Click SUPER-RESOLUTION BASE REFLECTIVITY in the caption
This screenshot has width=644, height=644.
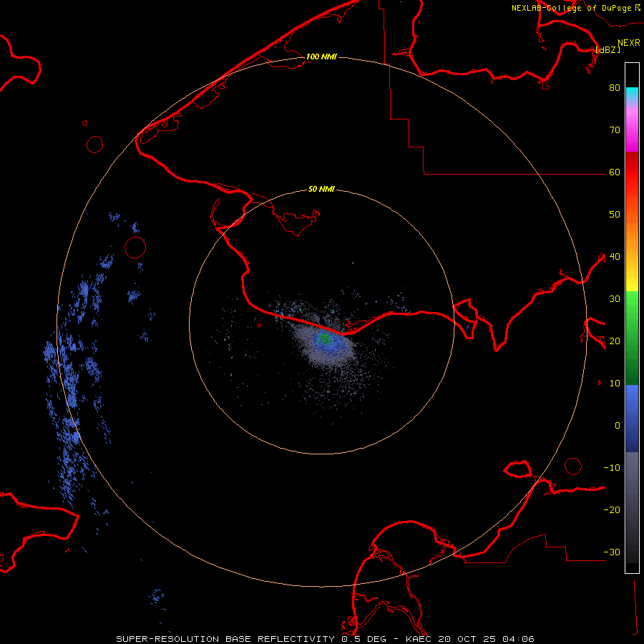[x=225, y=639]
